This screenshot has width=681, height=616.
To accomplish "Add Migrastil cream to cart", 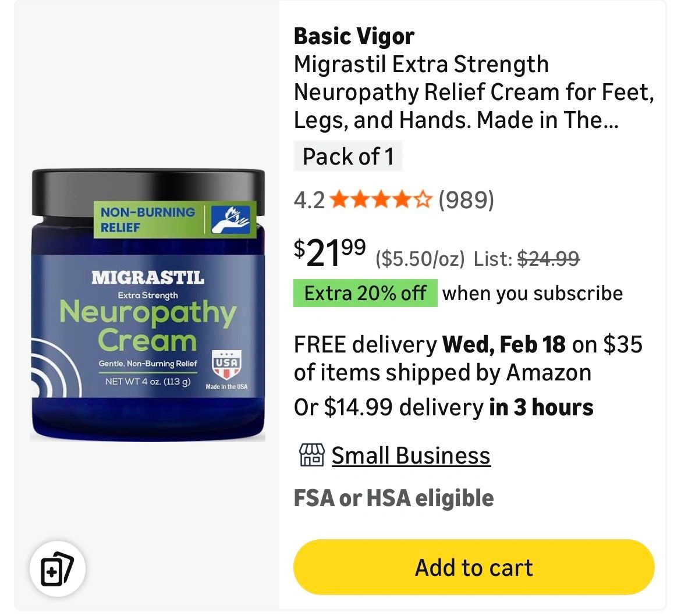I will point(474,567).
